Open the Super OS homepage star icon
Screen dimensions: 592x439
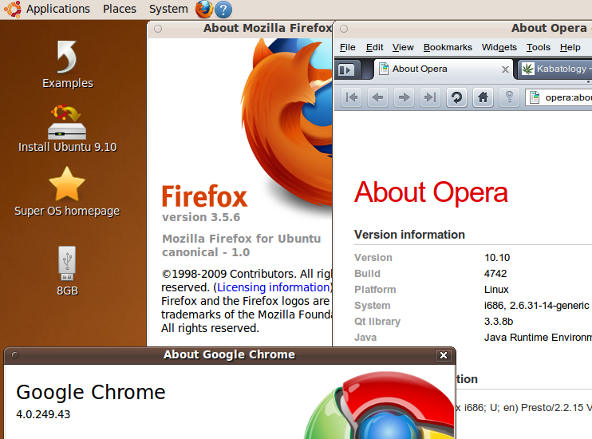(x=67, y=192)
